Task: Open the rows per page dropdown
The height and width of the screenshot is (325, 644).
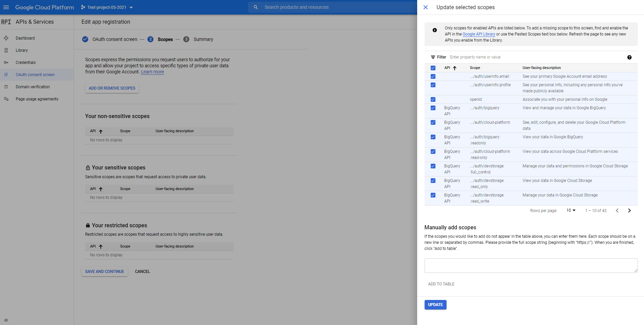Action: (x=571, y=210)
